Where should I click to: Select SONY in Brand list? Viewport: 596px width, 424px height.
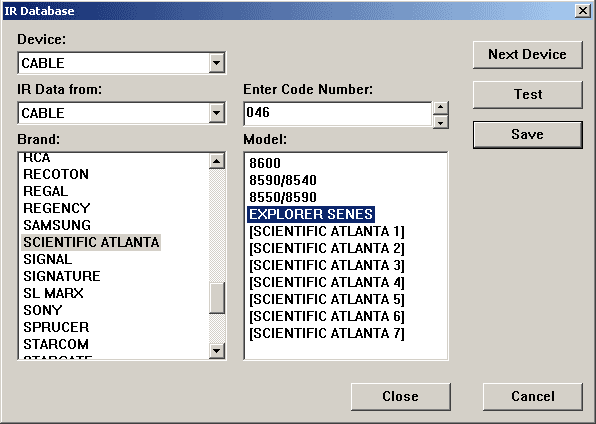click(x=42, y=310)
